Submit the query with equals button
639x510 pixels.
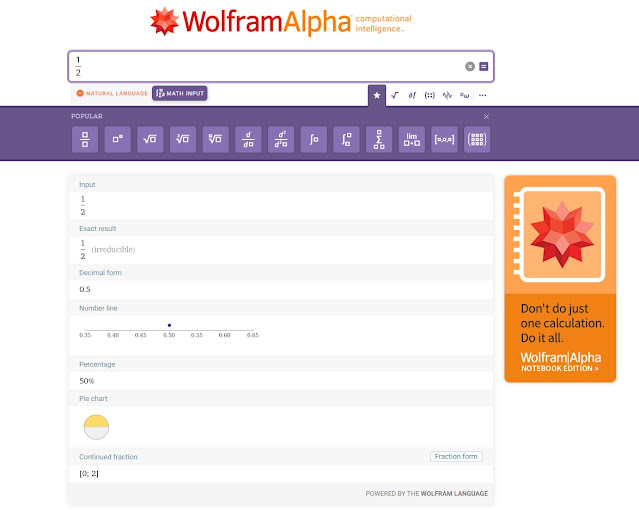pyautogui.click(x=484, y=66)
